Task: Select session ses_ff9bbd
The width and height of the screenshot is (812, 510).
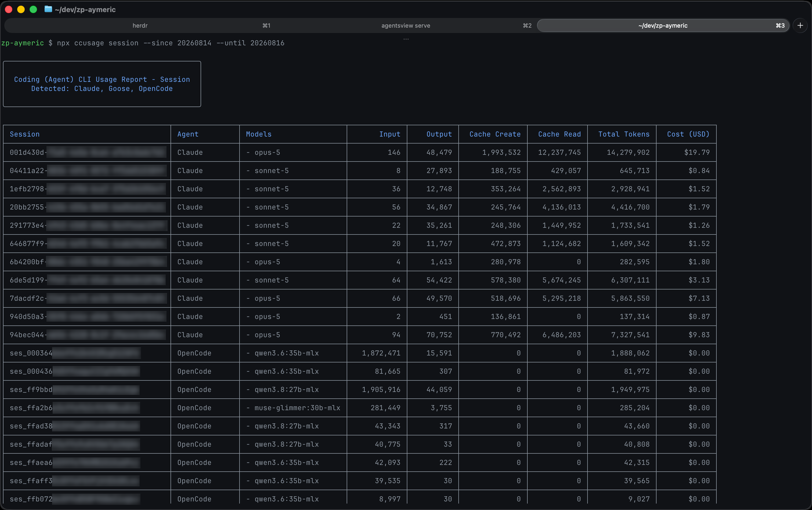Action: point(31,390)
